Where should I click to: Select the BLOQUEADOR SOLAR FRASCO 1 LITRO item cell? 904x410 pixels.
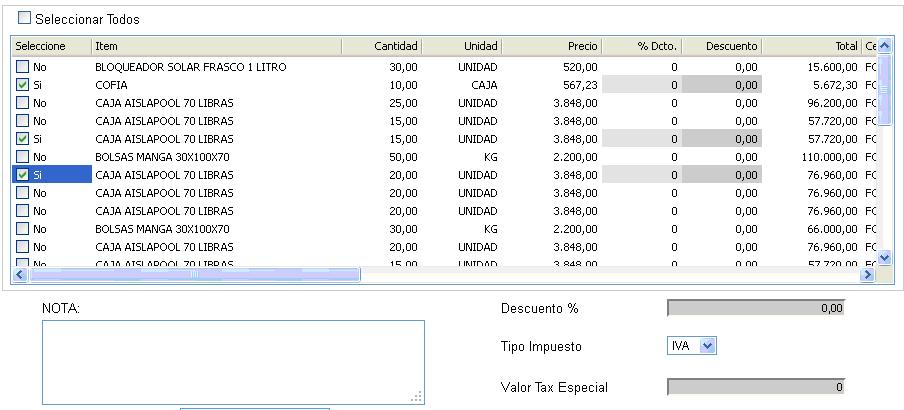tap(191, 67)
